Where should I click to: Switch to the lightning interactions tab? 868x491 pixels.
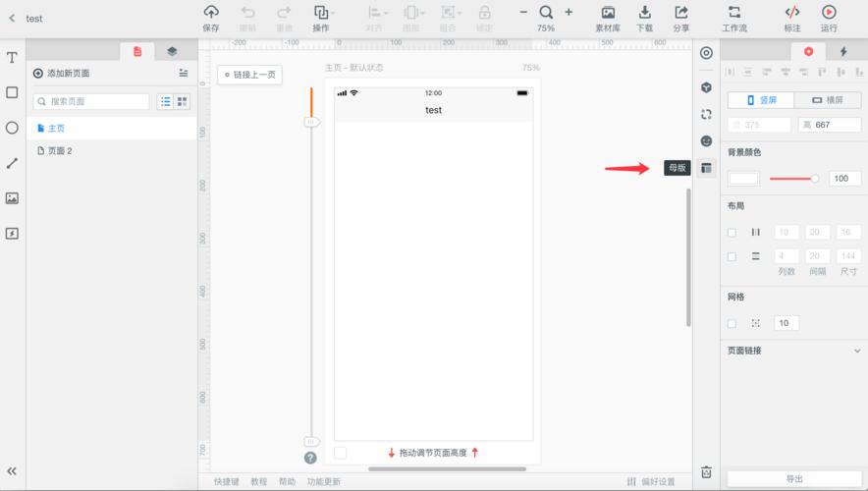pyautogui.click(x=843, y=51)
